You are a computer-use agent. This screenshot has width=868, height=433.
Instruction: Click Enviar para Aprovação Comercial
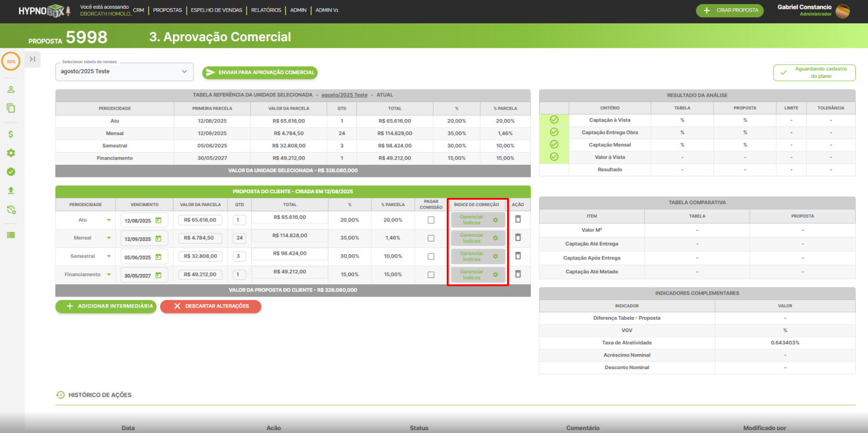point(260,73)
